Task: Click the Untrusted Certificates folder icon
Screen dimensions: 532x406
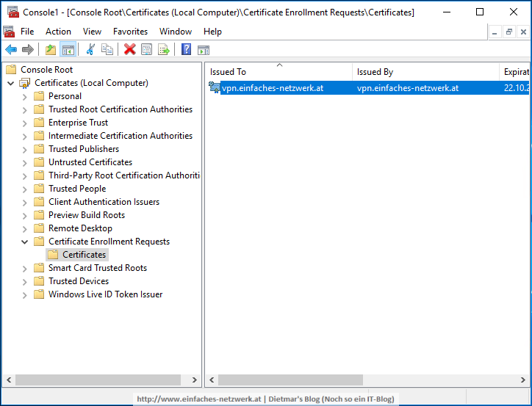Action: (x=39, y=162)
